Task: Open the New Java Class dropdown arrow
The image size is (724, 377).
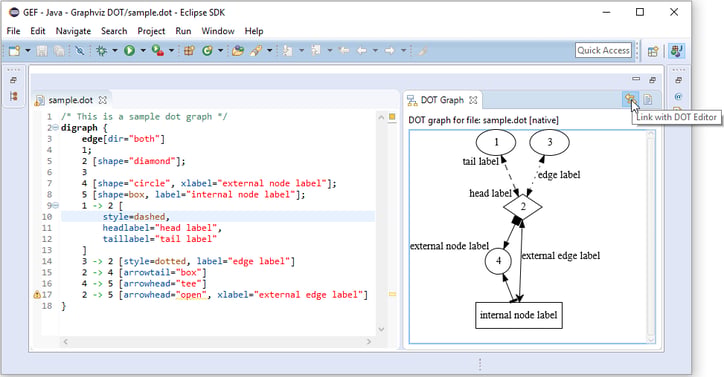Action: tap(220, 50)
